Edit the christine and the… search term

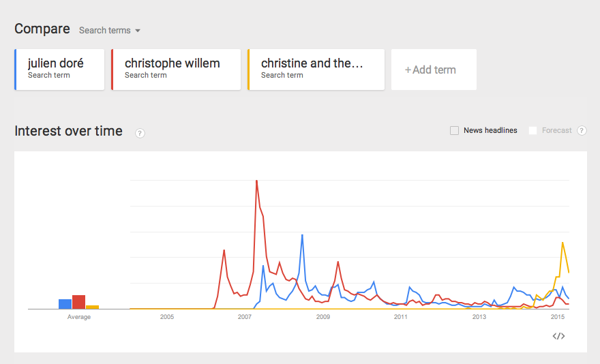[x=316, y=70]
